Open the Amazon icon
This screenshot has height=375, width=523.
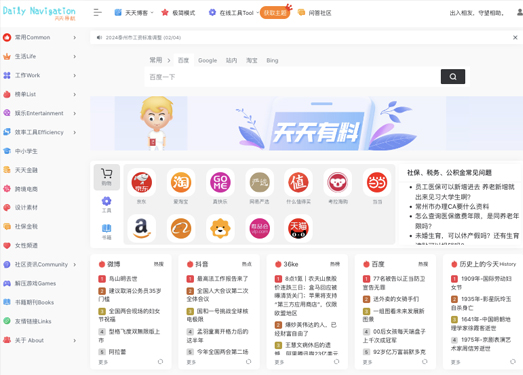click(x=142, y=229)
